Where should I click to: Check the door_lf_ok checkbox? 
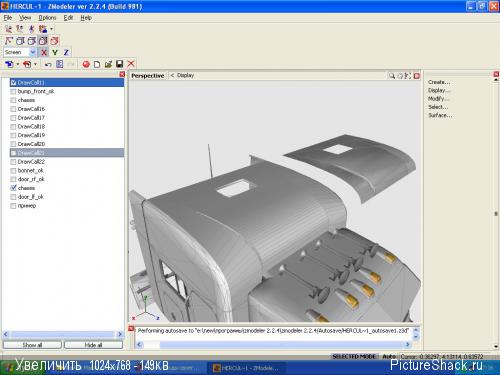(x=13, y=197)
